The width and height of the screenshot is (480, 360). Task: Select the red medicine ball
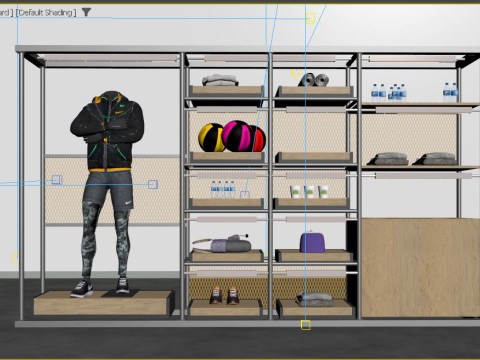259,139
